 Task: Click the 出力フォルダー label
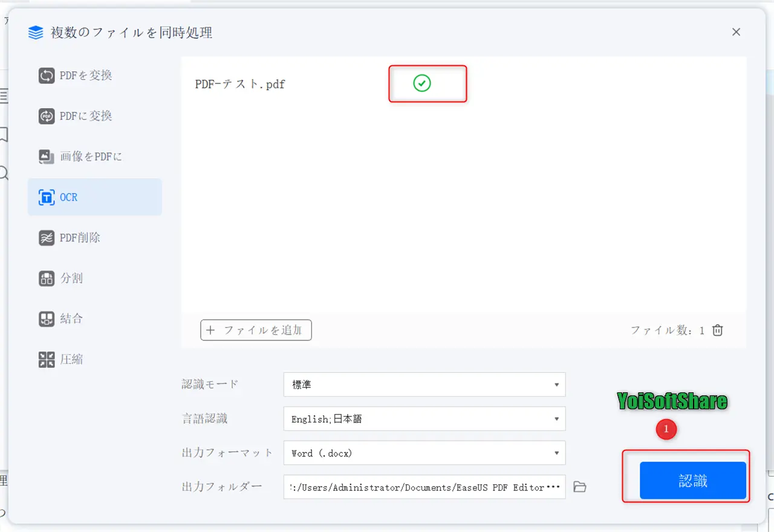(222, 487)
